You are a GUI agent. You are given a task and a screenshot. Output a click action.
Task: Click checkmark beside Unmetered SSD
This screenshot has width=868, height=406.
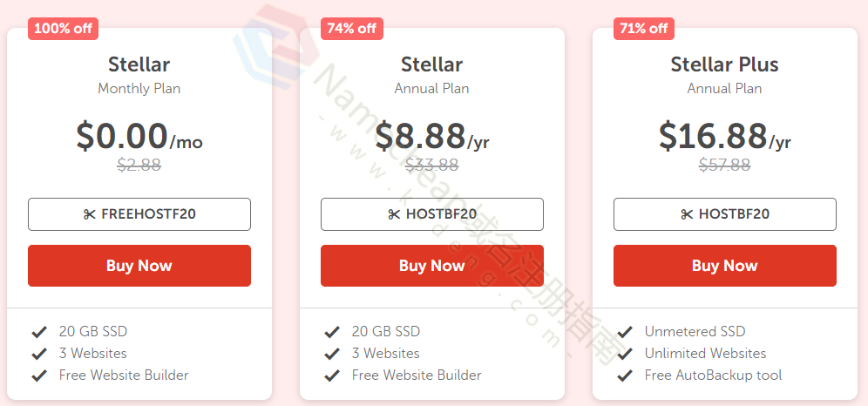click(624, 332)
